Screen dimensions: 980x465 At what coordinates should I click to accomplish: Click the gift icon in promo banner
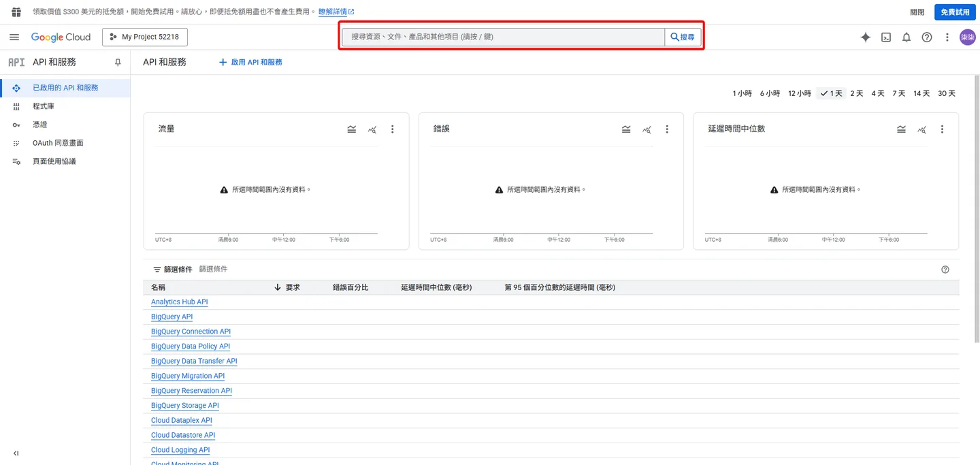(16, 12)
